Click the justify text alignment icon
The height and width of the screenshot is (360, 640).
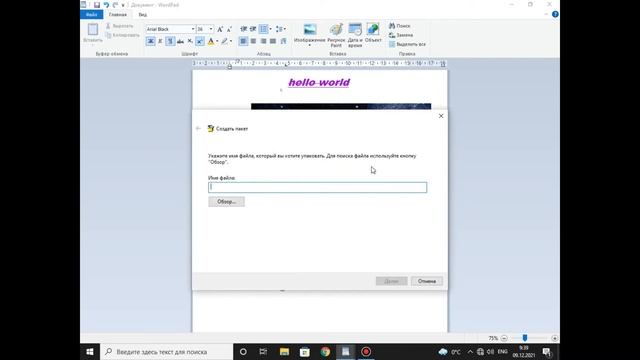point(273,41)
